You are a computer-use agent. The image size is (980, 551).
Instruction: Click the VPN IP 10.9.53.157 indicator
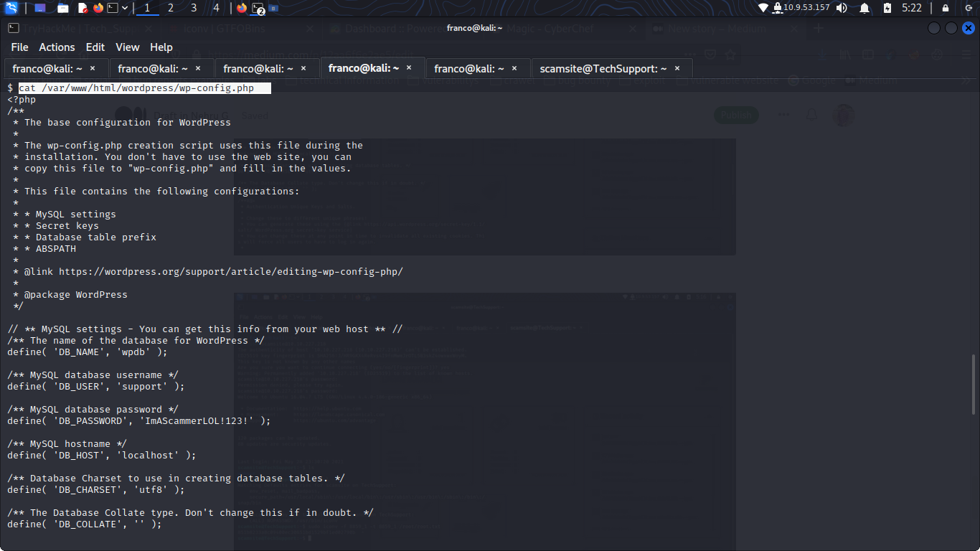802,8
